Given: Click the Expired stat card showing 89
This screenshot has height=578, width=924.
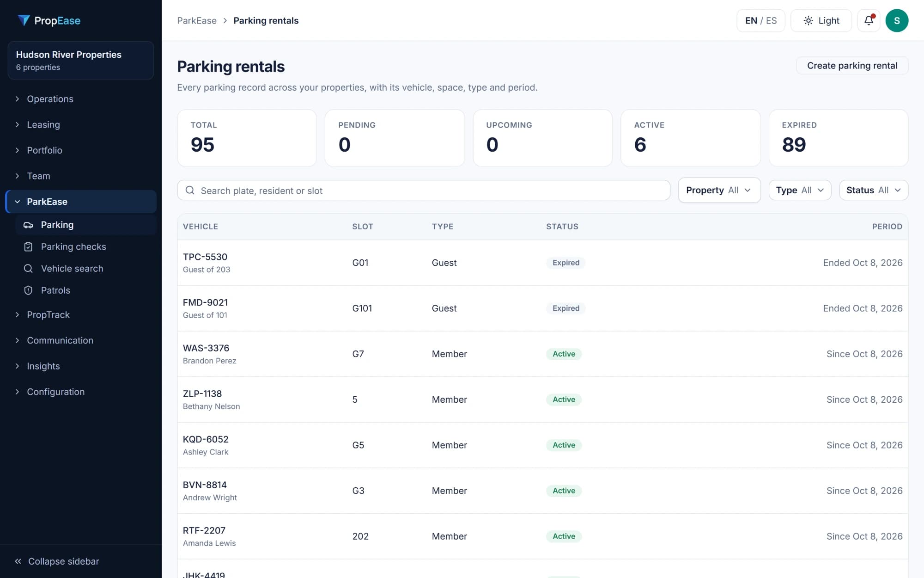Looking at the screenshot, I should 838,138.
